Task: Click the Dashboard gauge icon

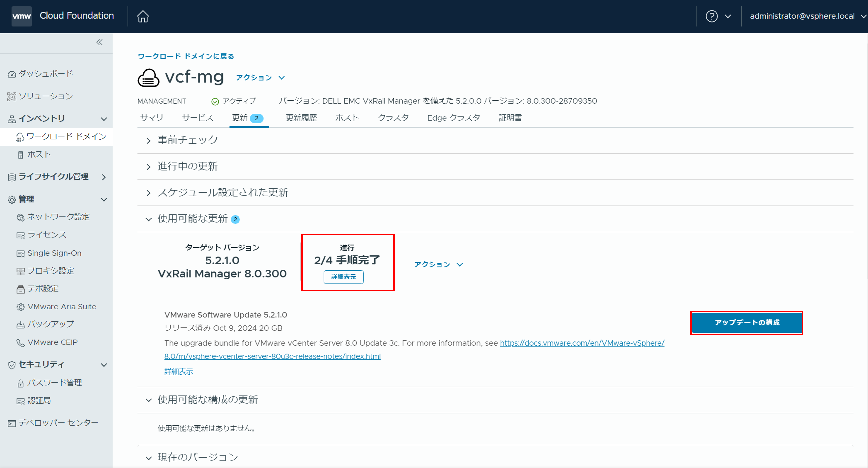Action: [12, 74]
